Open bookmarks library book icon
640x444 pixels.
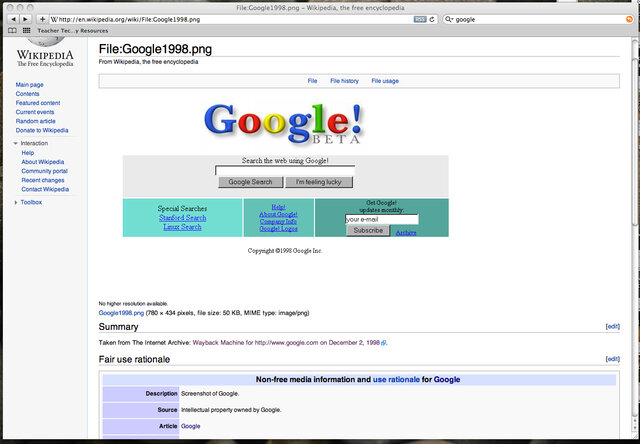pyautogui.click(x=13, y=31)
